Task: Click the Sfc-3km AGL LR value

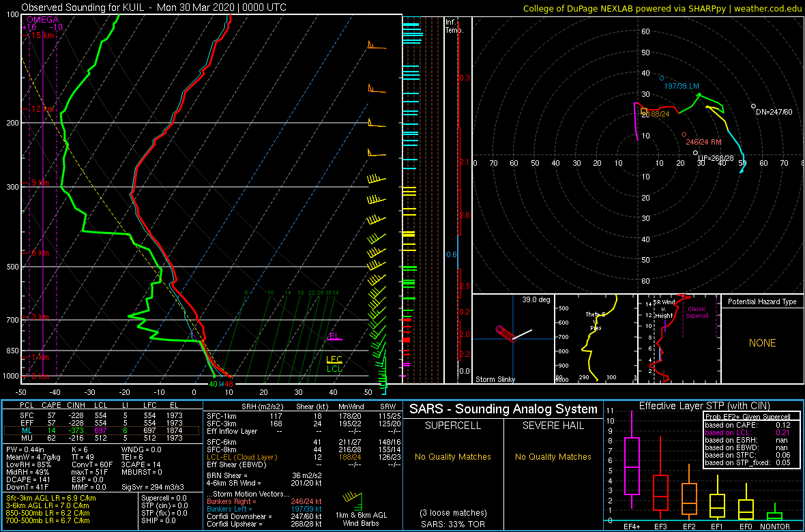Action: (51, 498)
